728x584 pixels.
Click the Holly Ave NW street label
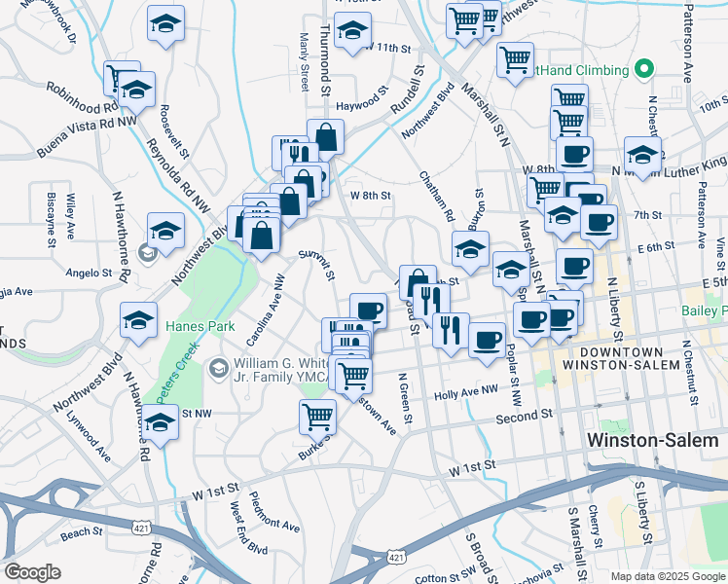click(465, 392)
